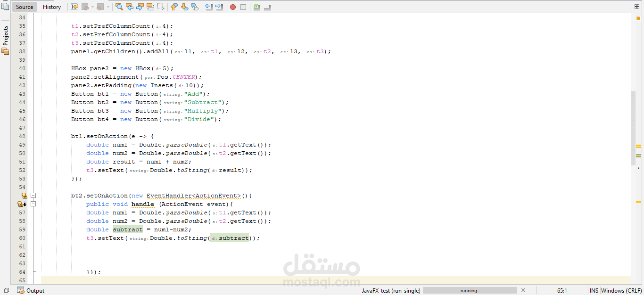Place cursor on empty line 65

pyautogui.click(x=336, y=280)
